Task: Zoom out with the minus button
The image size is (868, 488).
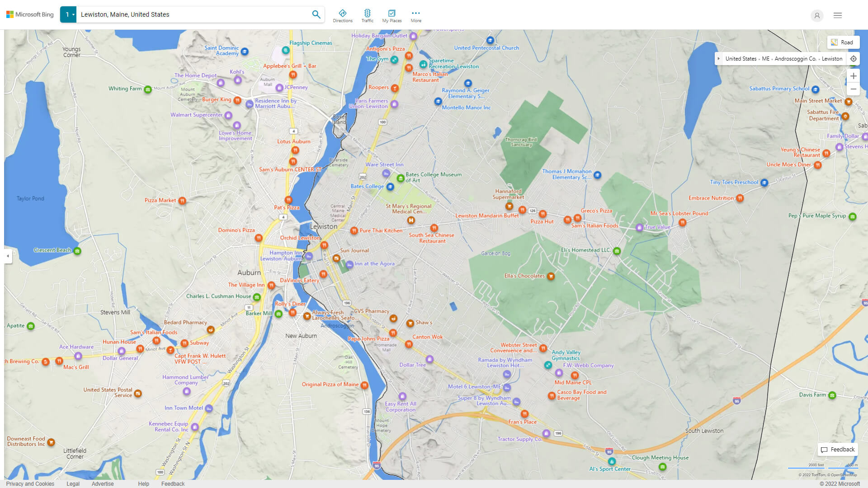Action: pyautogui.click(x=853, y=89)
